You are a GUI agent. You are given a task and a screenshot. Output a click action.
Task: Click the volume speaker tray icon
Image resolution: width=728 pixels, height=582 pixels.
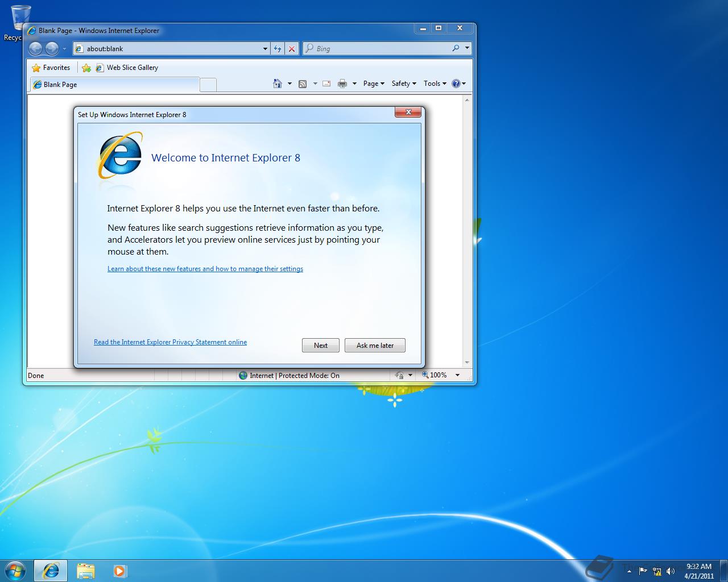click(671, 571)
